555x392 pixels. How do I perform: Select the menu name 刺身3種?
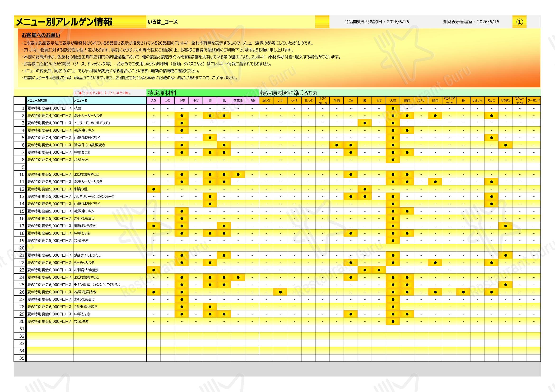[x=81, y=189]
